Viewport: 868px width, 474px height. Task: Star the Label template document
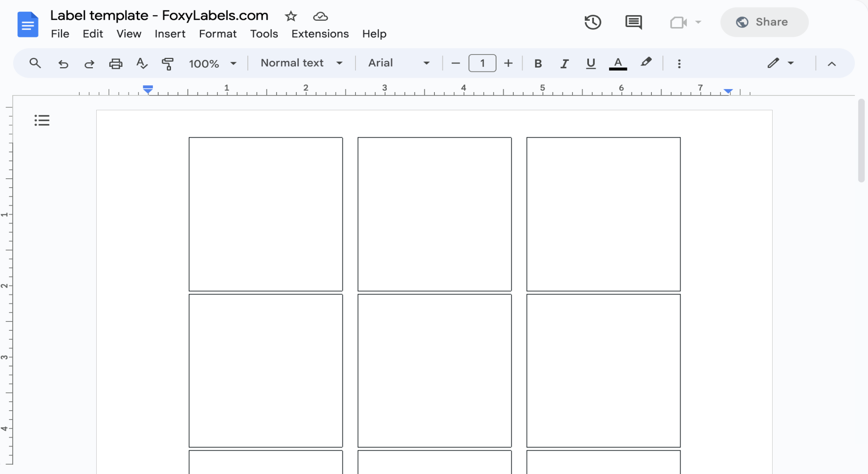[291, 16]
